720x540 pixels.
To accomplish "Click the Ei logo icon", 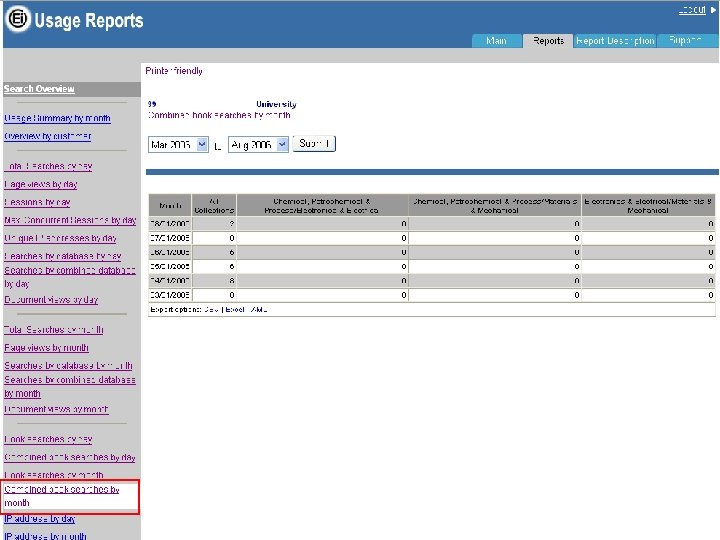I will [17, 19].
